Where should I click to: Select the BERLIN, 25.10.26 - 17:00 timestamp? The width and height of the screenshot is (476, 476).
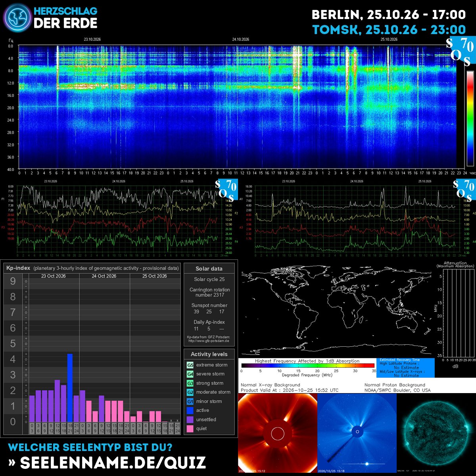click(x=389, y=15)
